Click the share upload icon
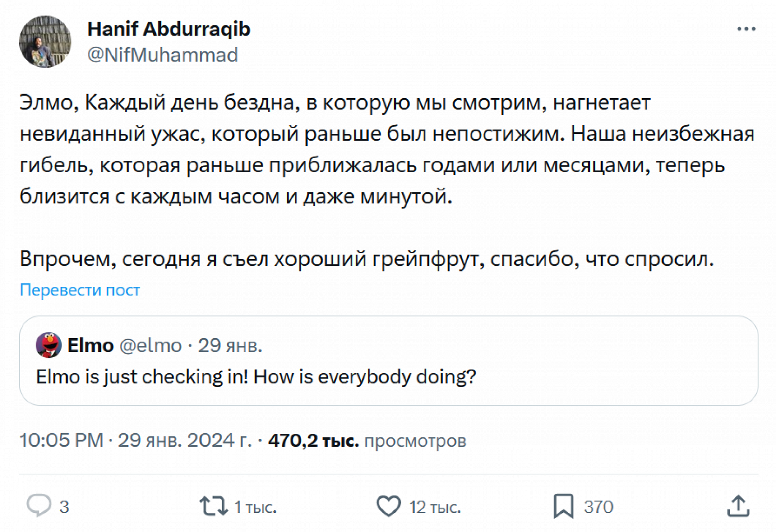The image size is (776, 532). (x=738, y=506)
